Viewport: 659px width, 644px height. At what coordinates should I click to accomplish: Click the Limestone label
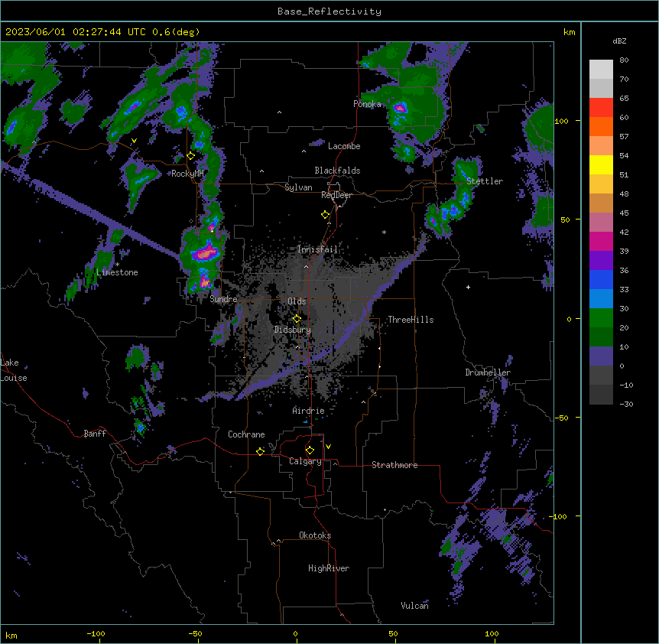[x=117, y=272]
